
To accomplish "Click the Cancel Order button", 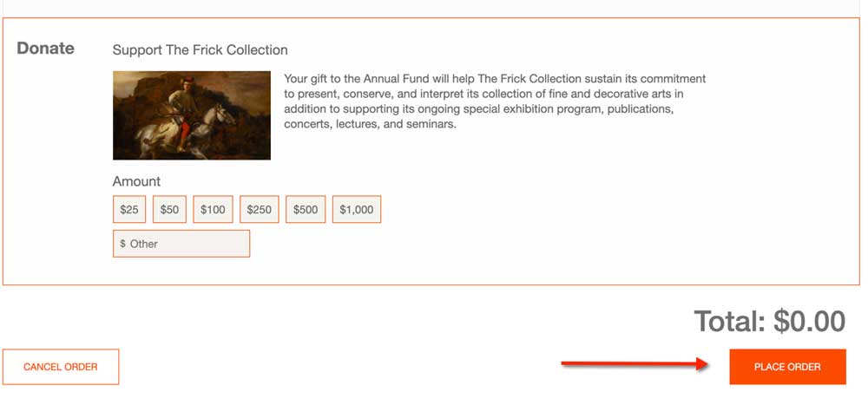I will (x=61, y=367).
